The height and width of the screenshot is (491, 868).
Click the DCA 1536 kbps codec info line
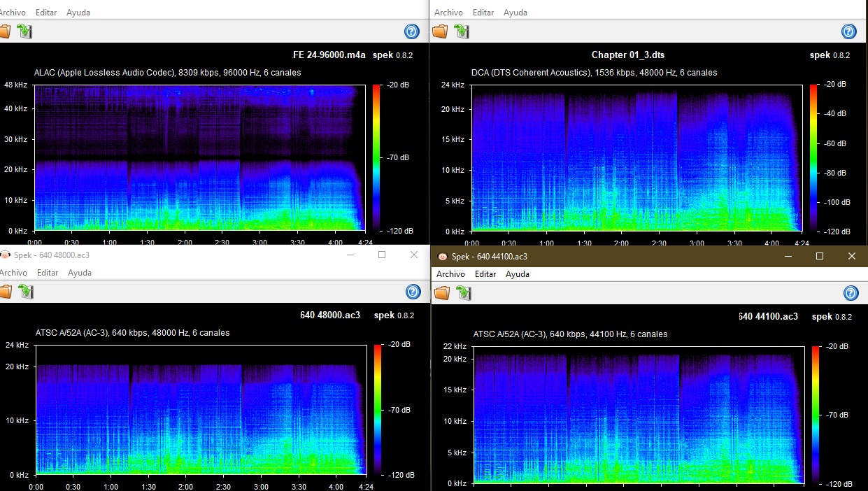tap(595, 73)
